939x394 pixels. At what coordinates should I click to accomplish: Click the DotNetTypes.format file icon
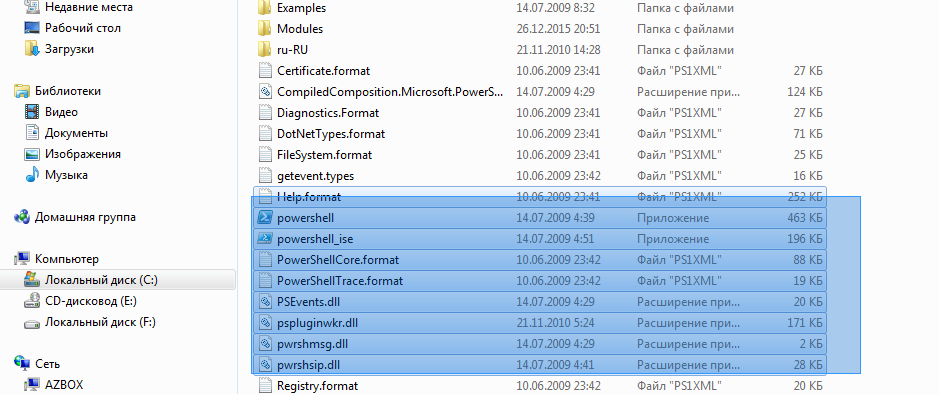click(x=265, y=134)
